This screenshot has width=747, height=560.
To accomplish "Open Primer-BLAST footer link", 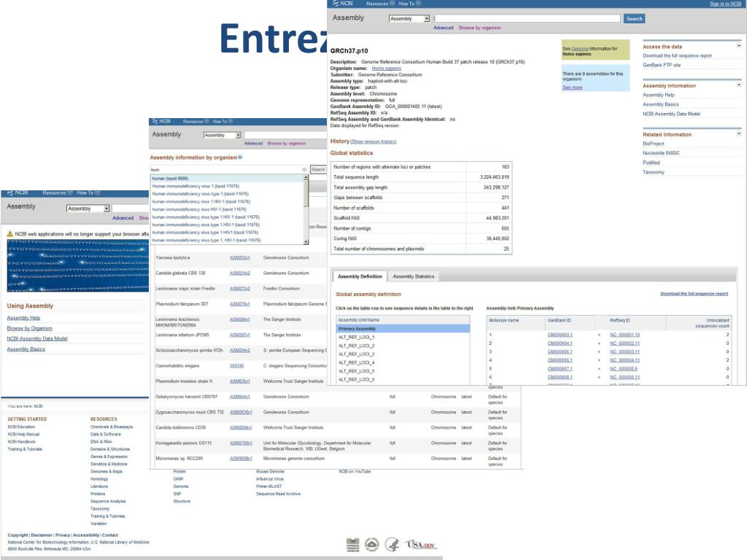I will click(268, 486).
